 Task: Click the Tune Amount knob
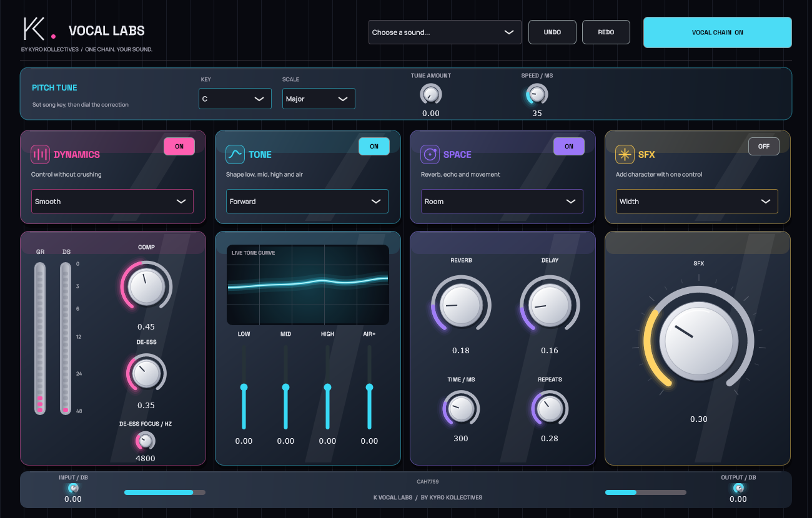point(430,94)
